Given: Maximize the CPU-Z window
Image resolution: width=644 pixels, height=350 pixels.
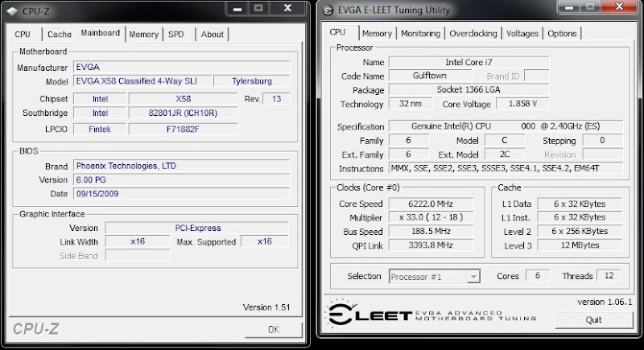Looking at the screenshot, I should (x=260, y=8).
